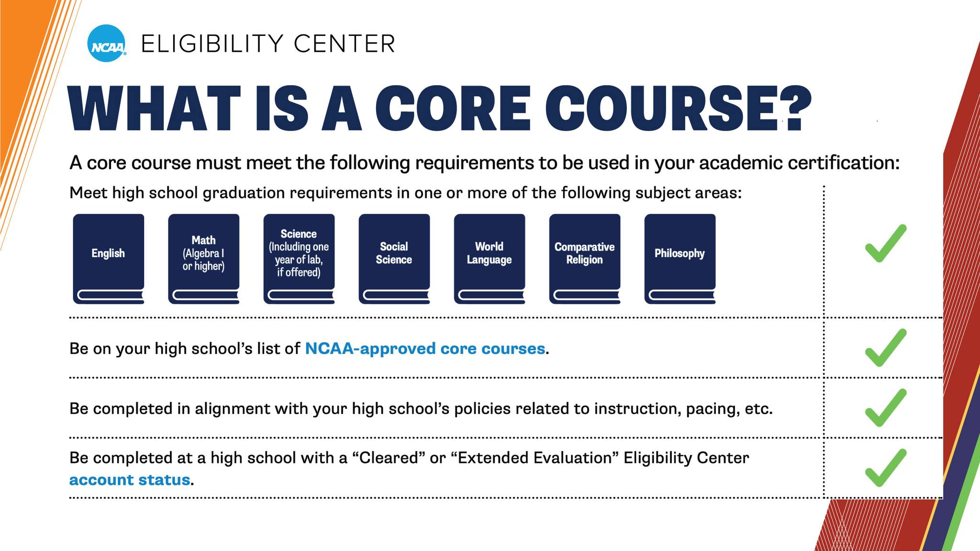Select the World Language book icon
Screen dimensions: 980x551
point(490,259)
